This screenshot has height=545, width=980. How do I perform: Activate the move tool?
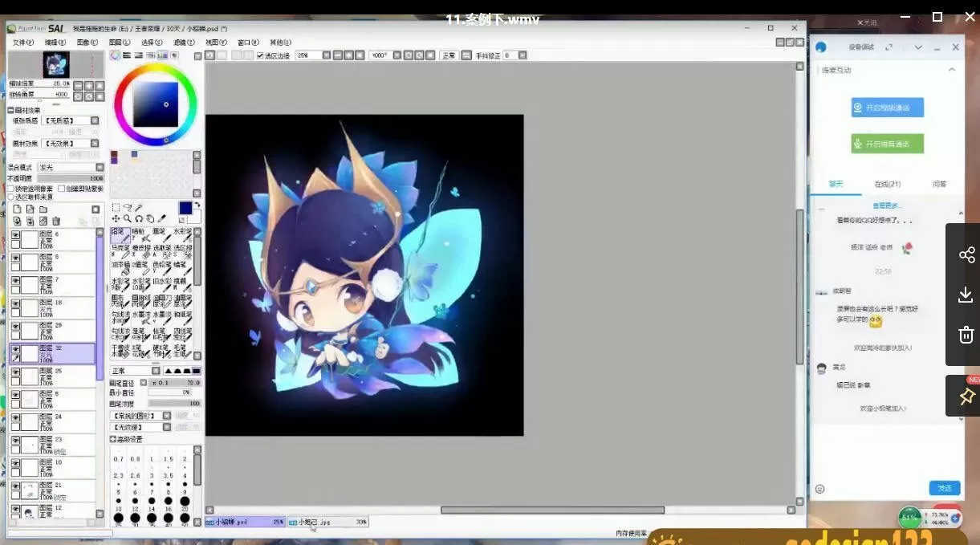[116, 218]
